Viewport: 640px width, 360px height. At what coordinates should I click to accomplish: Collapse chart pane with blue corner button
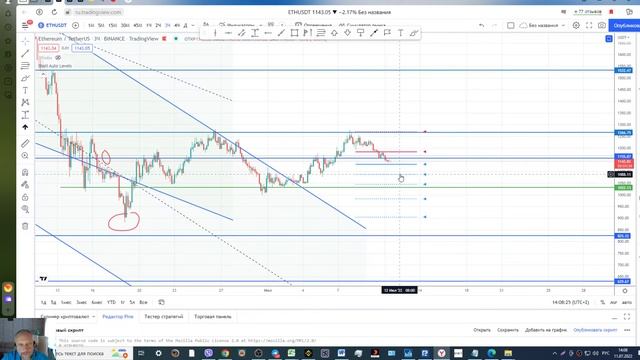point(609,39)
